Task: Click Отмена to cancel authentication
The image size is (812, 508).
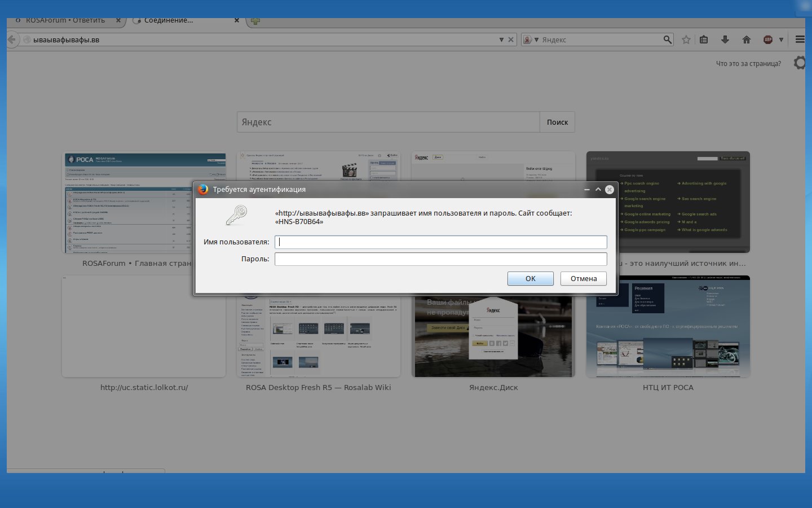Action: click(x=583, y=278)
